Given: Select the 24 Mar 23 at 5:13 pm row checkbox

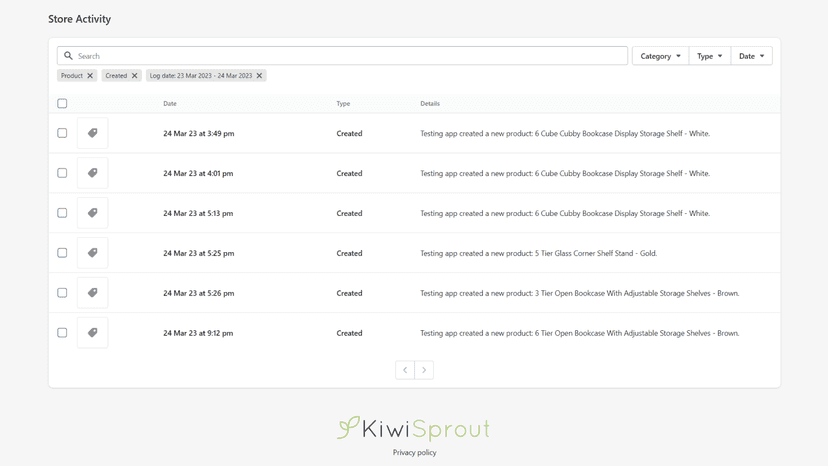Looking at the screenshot, I should pyautogui.click(x=62, y=213).
